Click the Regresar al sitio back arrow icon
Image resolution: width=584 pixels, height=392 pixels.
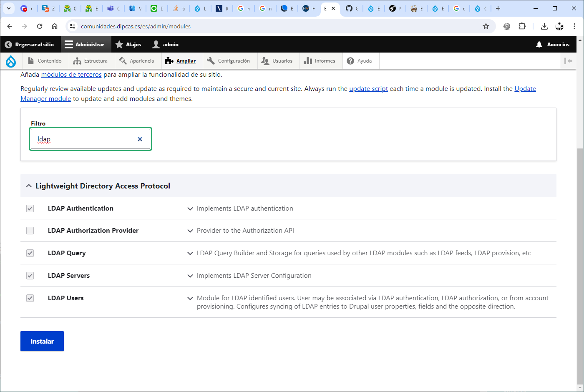click(x=8, y=45)
